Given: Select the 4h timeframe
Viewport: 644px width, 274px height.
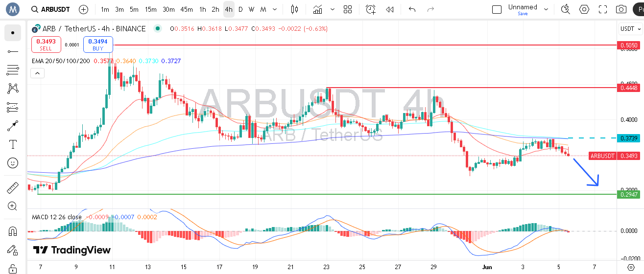Looking at the screenshot, I should pos(229,9).
